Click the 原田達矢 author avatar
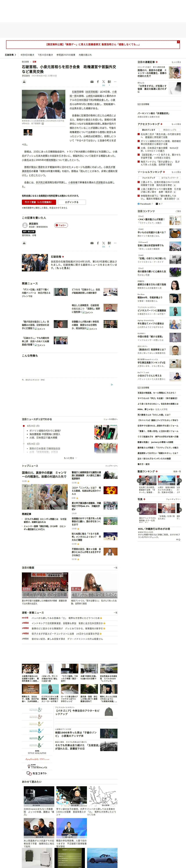This screenshot has width=186, height=868. click(25, 225)
